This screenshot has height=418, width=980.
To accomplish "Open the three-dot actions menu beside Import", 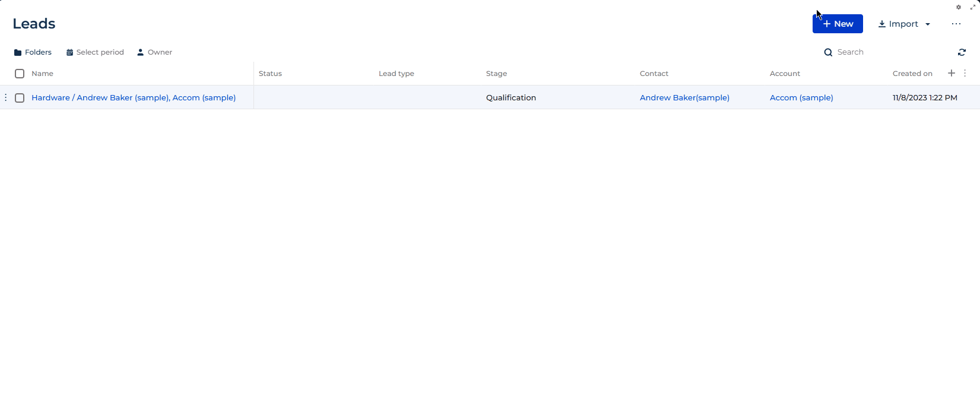I will point(956,24).
